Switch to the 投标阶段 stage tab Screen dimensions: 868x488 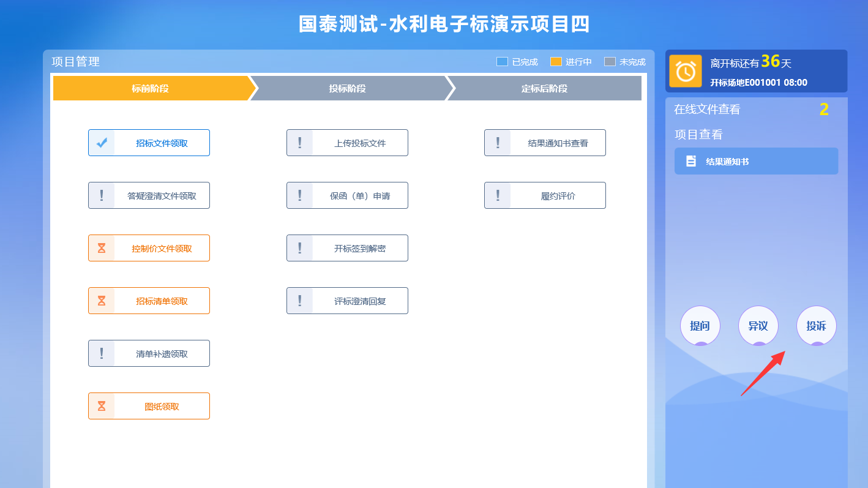[347, 88]
